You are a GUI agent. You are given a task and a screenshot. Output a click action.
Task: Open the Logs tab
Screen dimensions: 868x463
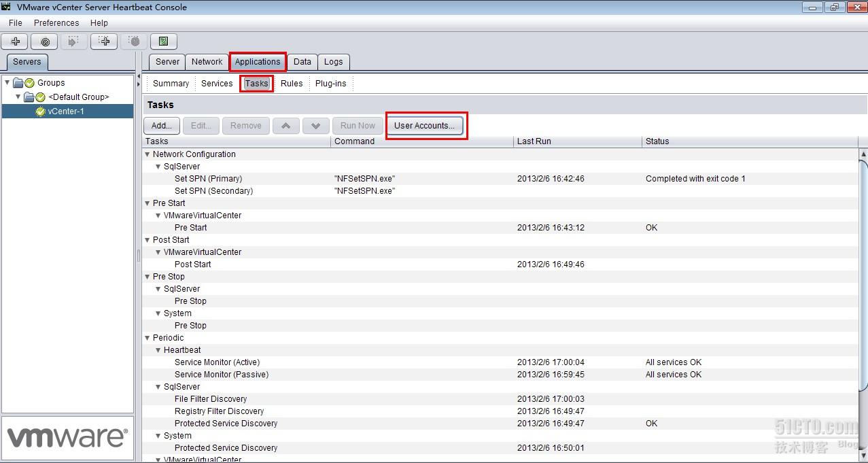[x=334, y=62]
